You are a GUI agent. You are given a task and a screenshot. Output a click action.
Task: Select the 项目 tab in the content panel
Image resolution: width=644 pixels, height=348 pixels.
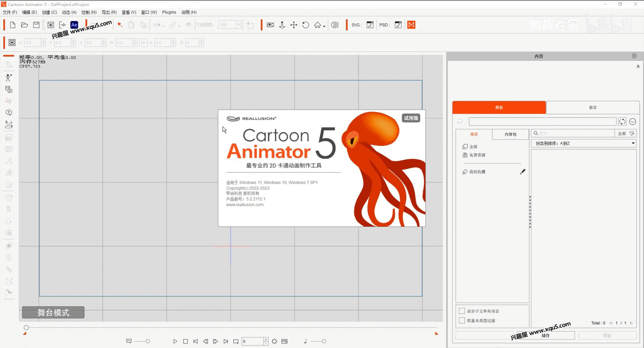pyautogui.click(x=474, y=134)
